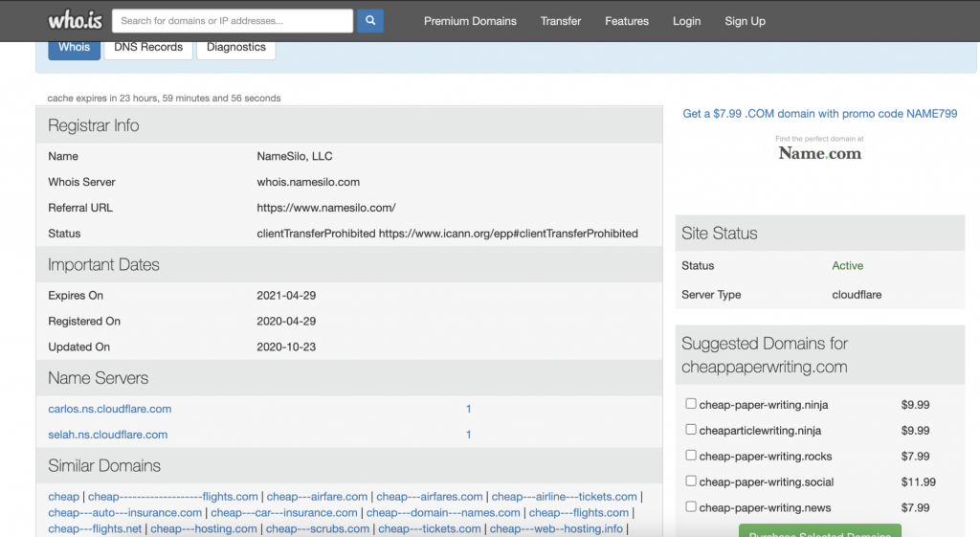Open cheap---hosting.com link
The image size is (980, 537).
click(x=204, y=529)
